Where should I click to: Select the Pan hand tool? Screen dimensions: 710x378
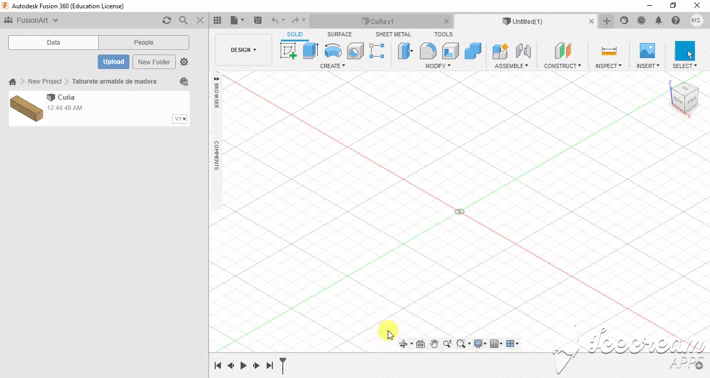click(x=434, y=344)
